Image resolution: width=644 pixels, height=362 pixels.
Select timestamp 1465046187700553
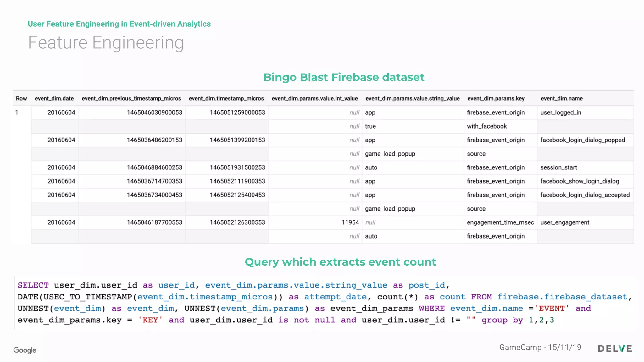[x=154, y=222]
